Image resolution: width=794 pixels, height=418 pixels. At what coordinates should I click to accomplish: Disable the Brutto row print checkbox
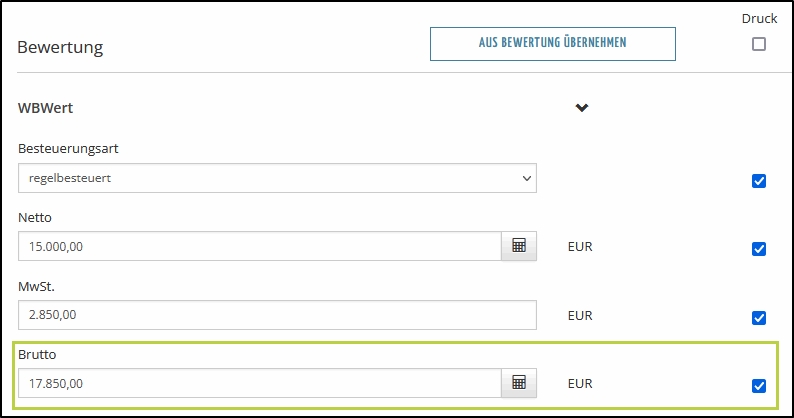(x=759, y=386)
